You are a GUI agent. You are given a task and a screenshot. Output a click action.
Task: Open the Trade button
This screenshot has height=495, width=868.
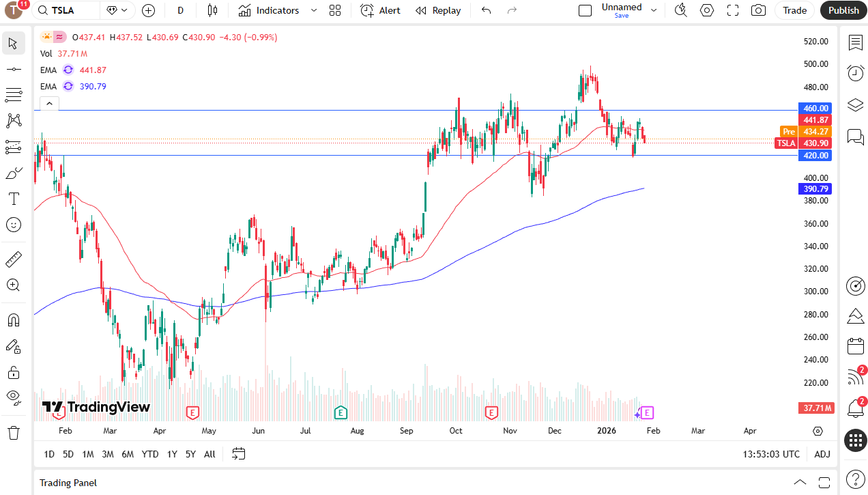(x=795, y=10)
